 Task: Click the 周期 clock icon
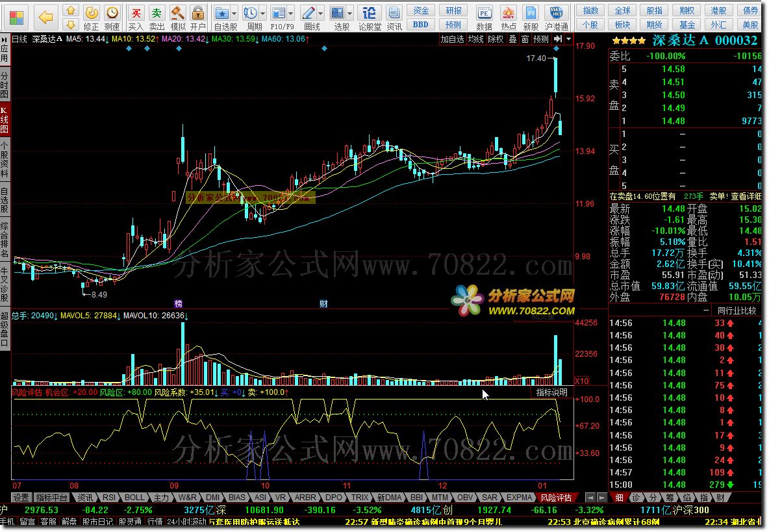251,13
